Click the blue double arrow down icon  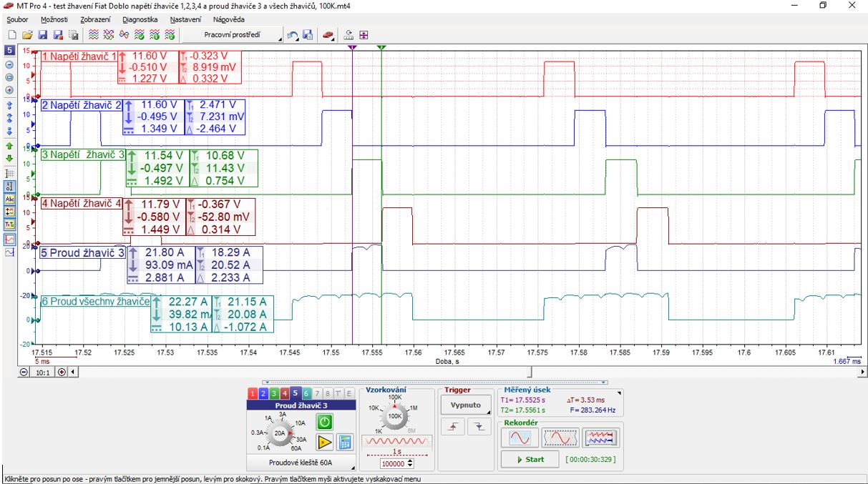pos(10,130)
